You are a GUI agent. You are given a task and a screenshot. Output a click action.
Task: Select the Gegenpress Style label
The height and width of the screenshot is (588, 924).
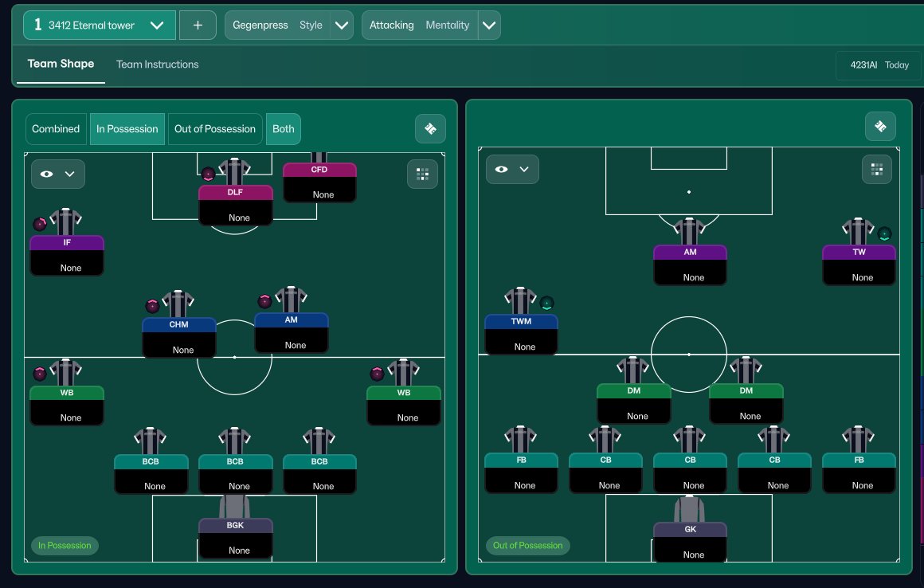click(277, 25)
